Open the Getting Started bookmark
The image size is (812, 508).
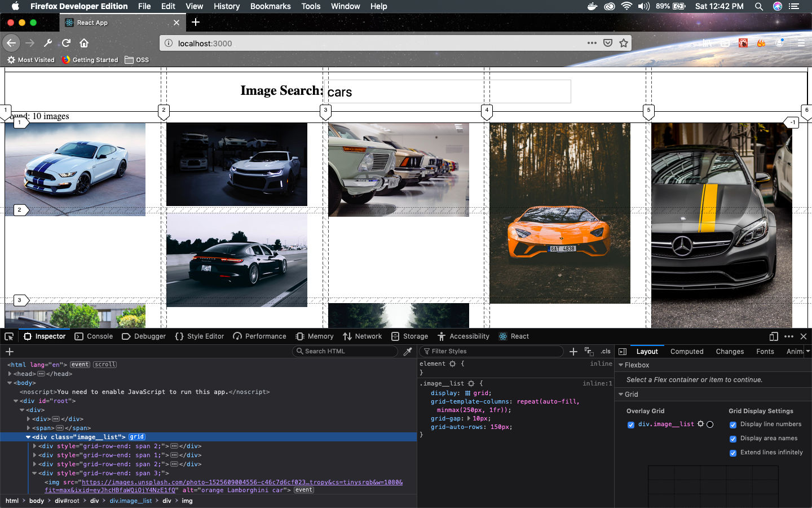(90, 60)
